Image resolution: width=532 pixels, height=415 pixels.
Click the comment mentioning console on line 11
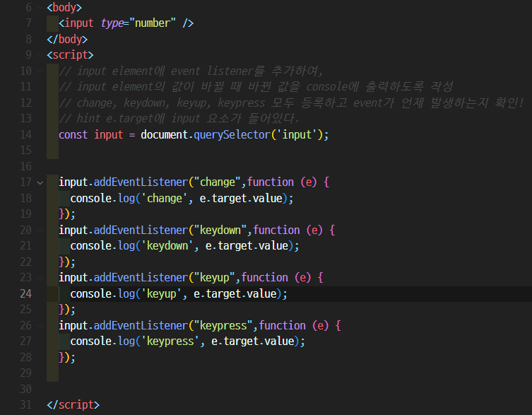coord(256,87)
